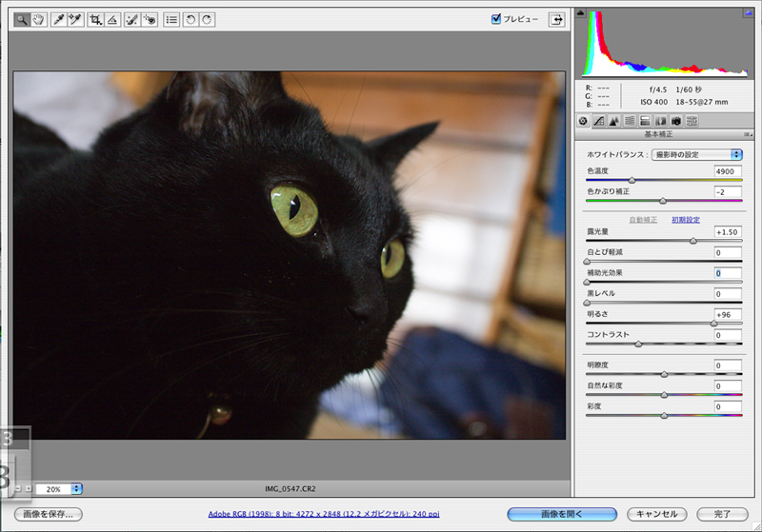Open the Lens Corrections tab
The height and width of the screenshot is (532, 762).
661,121
